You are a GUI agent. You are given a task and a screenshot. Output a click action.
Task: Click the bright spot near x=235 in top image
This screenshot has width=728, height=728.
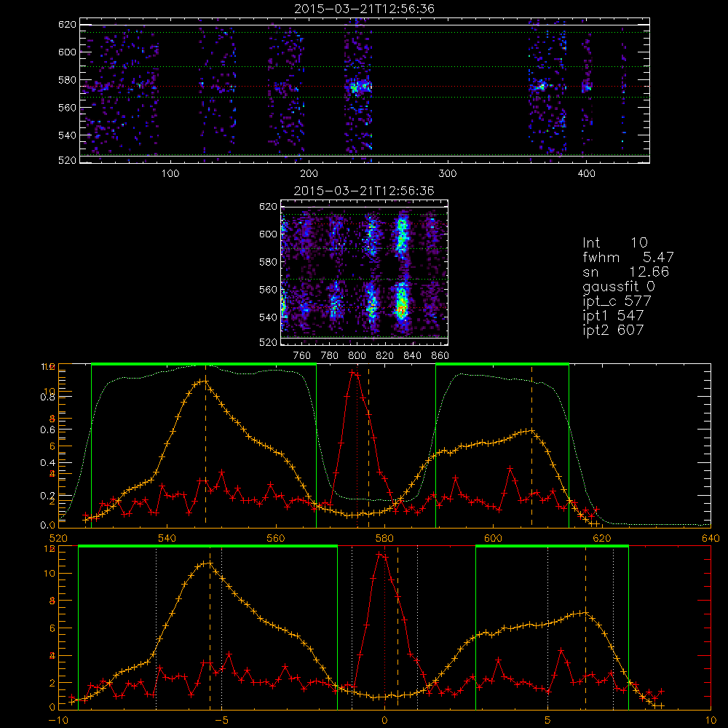358,87
